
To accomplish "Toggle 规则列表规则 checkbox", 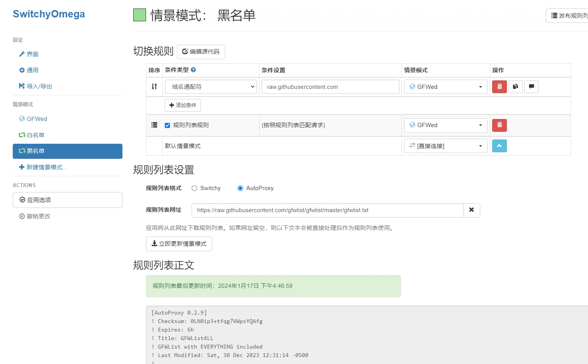I will coord(167,125).
